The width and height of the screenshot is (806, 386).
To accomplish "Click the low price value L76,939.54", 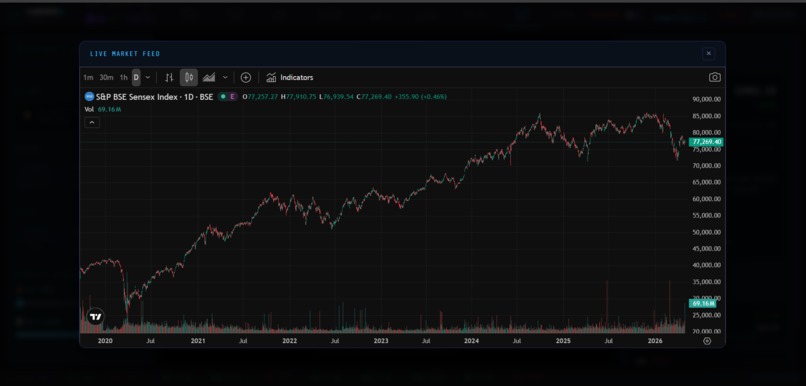I will coord(336,97).
